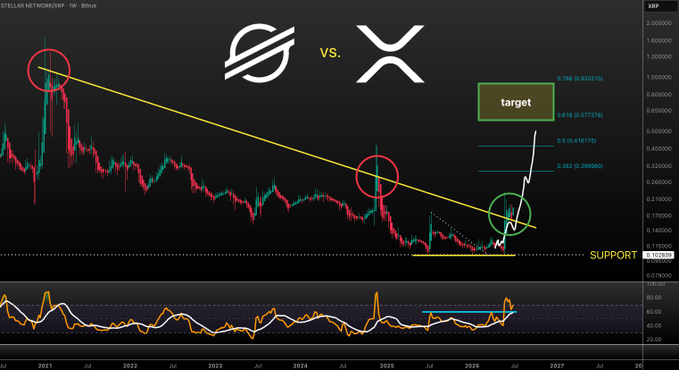
Task: Click the Fibonacci label 0.382 (0.299980)
Action: [579, 166]
